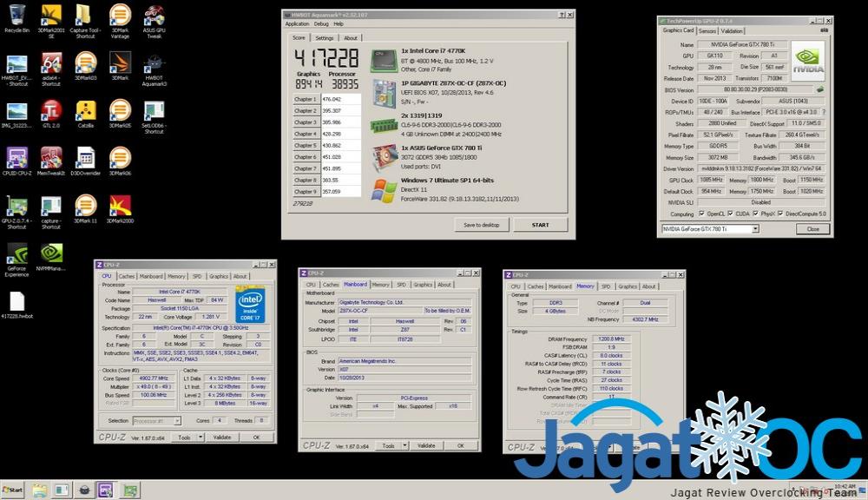Launch the GTL 2.0 desktop icon
The width and height of the screenshot is (868, 500).
(x=51, y=114)
